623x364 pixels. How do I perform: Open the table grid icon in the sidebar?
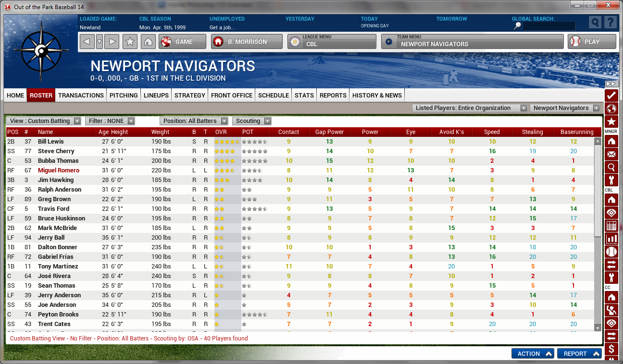[x=611, y=226]
